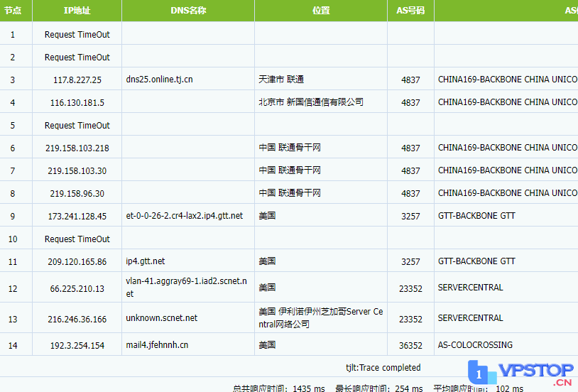Click Request TimeOut in node 10 row
The image size is (578, 392).
click(77, 239)
